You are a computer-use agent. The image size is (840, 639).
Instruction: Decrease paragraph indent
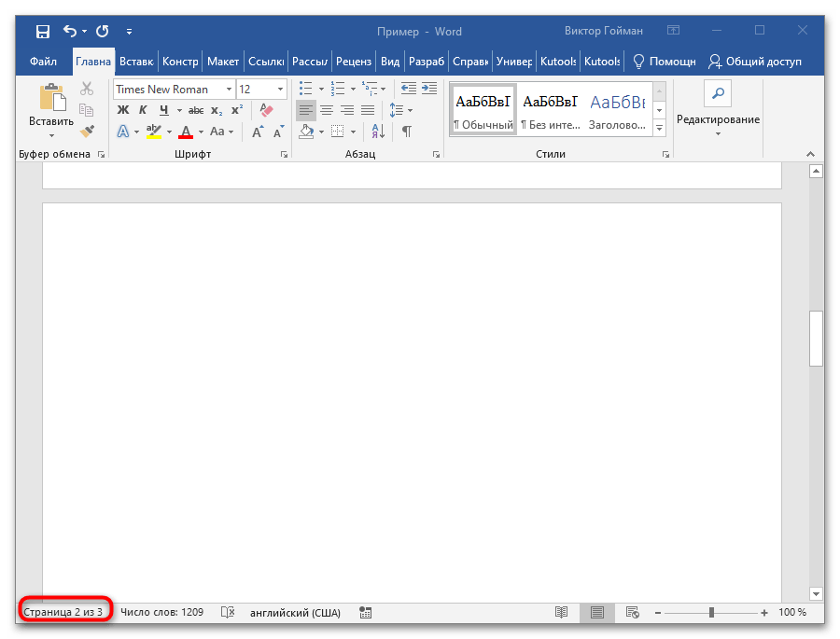409,89
